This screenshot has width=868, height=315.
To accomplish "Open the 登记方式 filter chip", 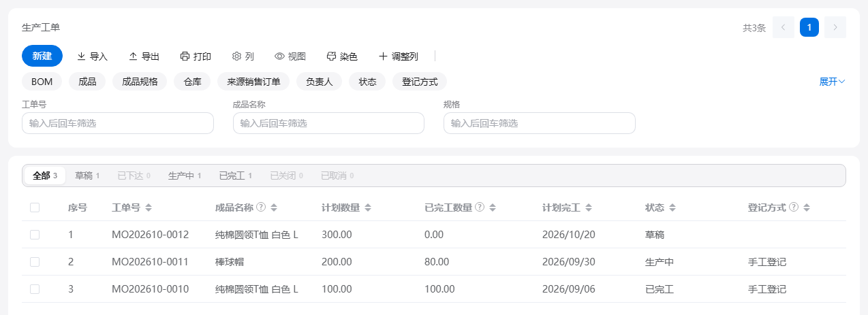I will (x=420, y=82).
